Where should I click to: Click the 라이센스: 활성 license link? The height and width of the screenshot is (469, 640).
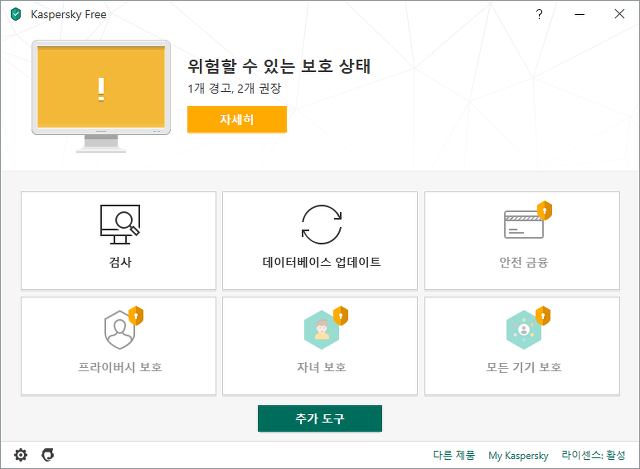pyautogui.click(x=593, y=455)
